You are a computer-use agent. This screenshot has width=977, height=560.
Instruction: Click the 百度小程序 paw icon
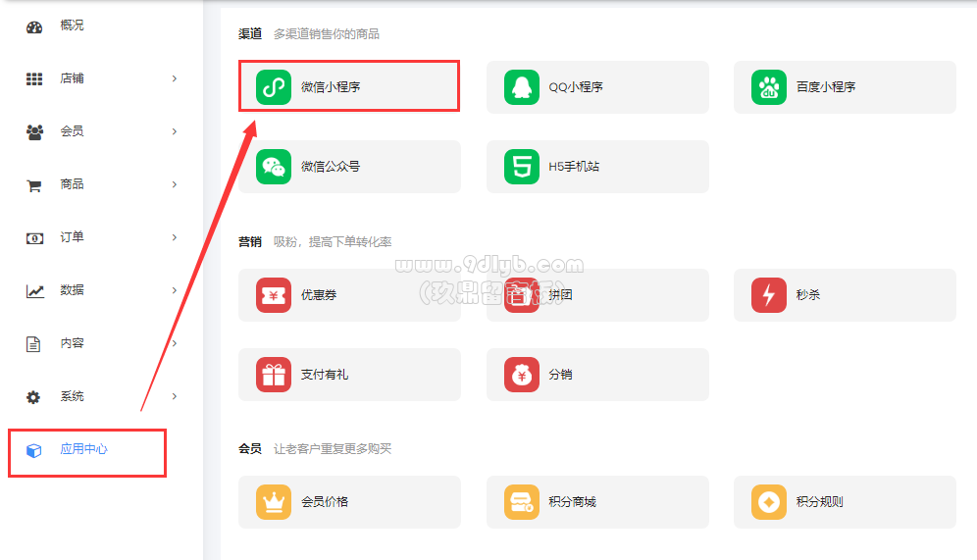[x=769, y=86]
